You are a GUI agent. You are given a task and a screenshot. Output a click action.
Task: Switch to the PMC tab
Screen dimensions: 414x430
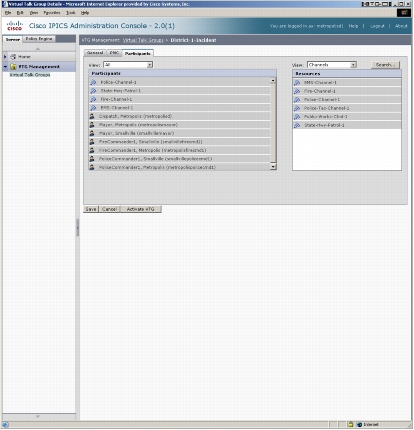pyautogui.click(x=114, y=53)
